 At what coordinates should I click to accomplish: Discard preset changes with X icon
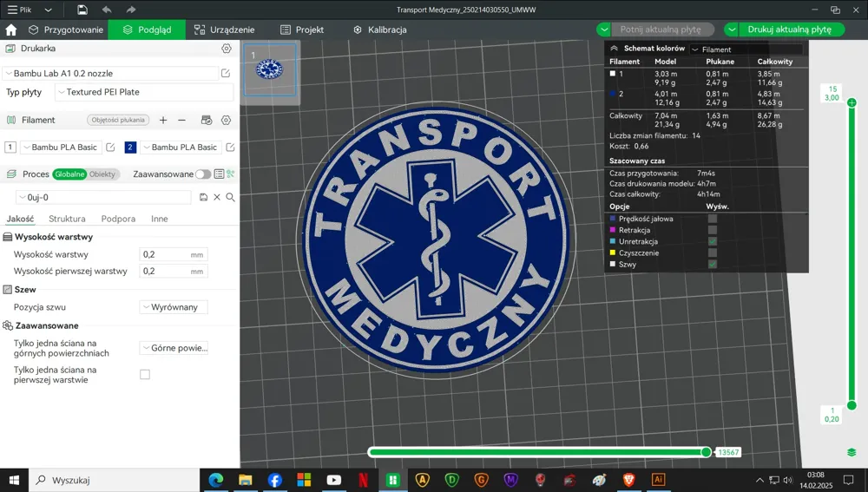[217, 197]
